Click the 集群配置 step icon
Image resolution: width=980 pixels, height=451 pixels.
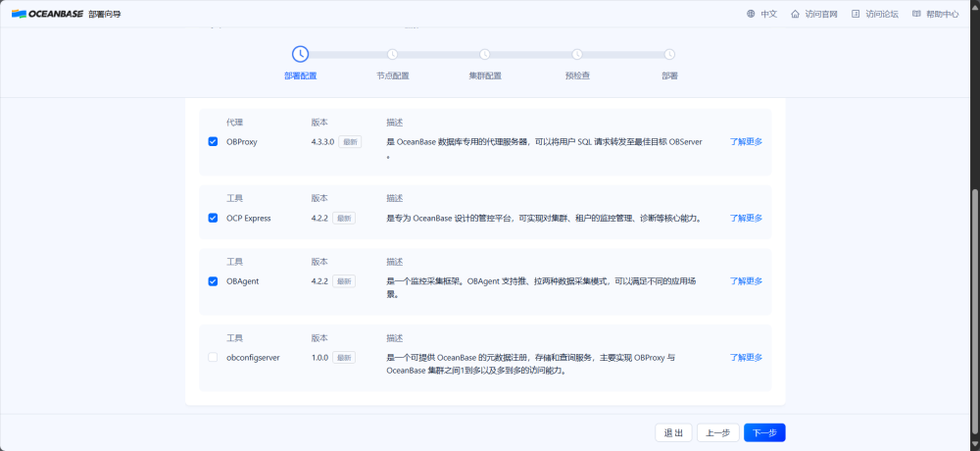point(485,55)
